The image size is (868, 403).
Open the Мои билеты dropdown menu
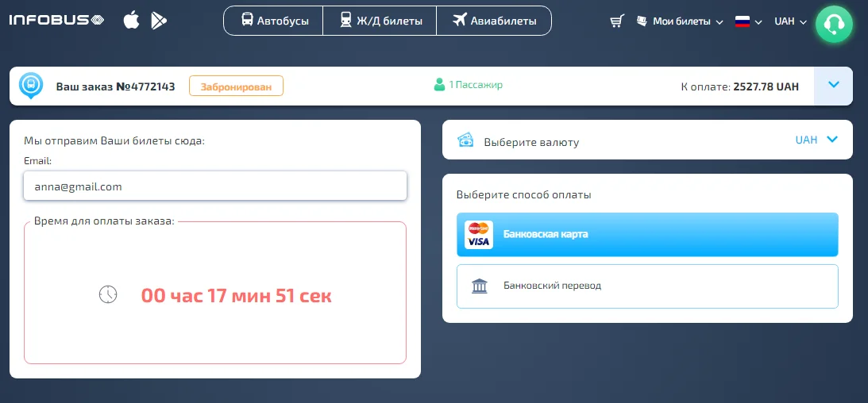click(x=680, y=21)
